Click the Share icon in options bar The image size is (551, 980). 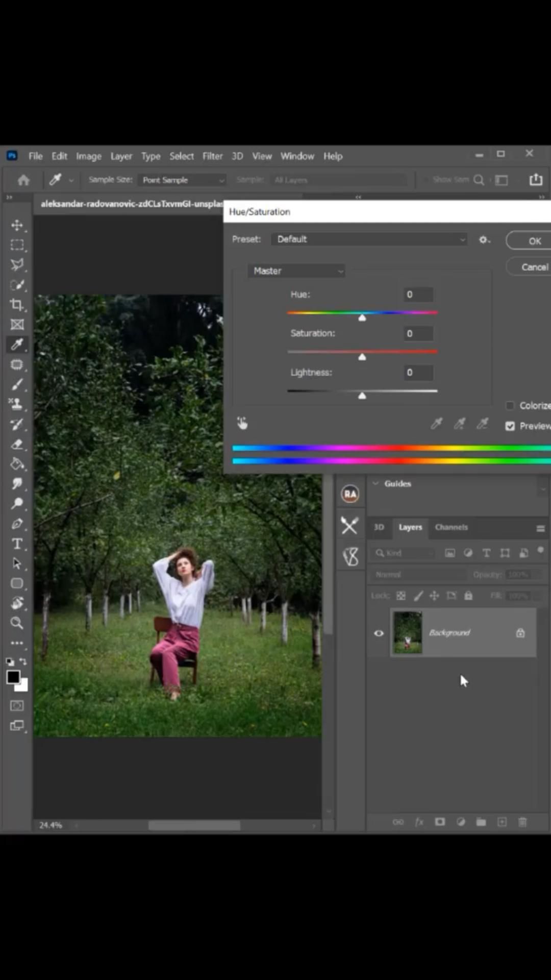pyautogui.click(x=536, y=180)
